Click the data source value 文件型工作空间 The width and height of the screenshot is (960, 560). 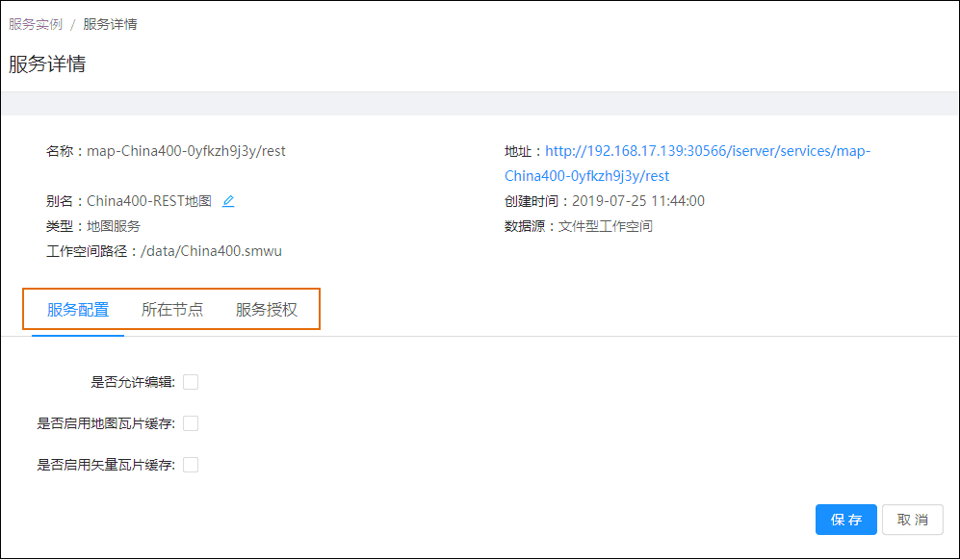point(606,227)
